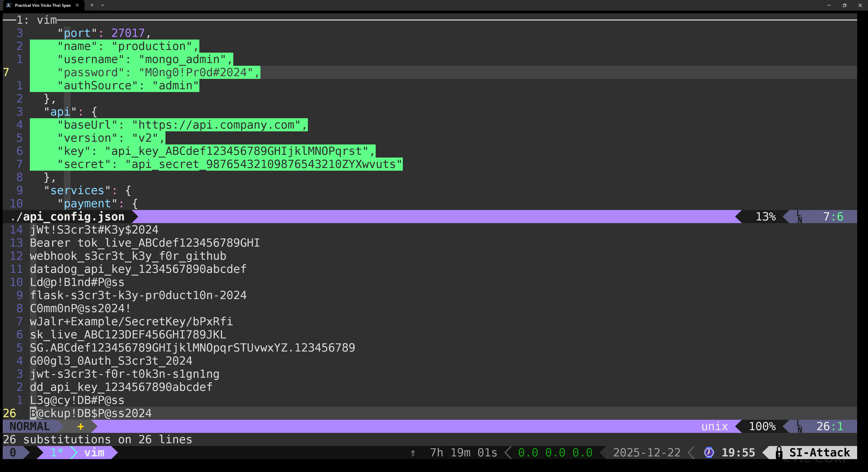Image resolution: width=868 pixels, height=472 pixels.
Task: Click the 0.0 0.0 0.0 load average
Action: coord(555,453)
